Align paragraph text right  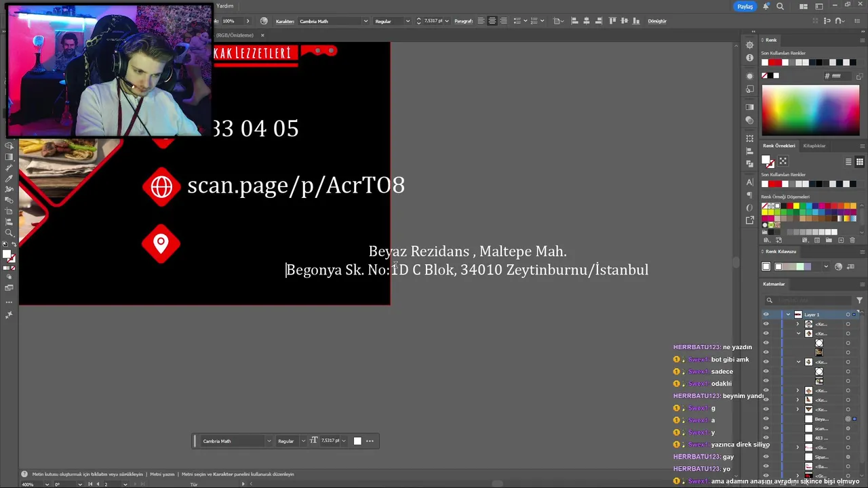point(503,21)
